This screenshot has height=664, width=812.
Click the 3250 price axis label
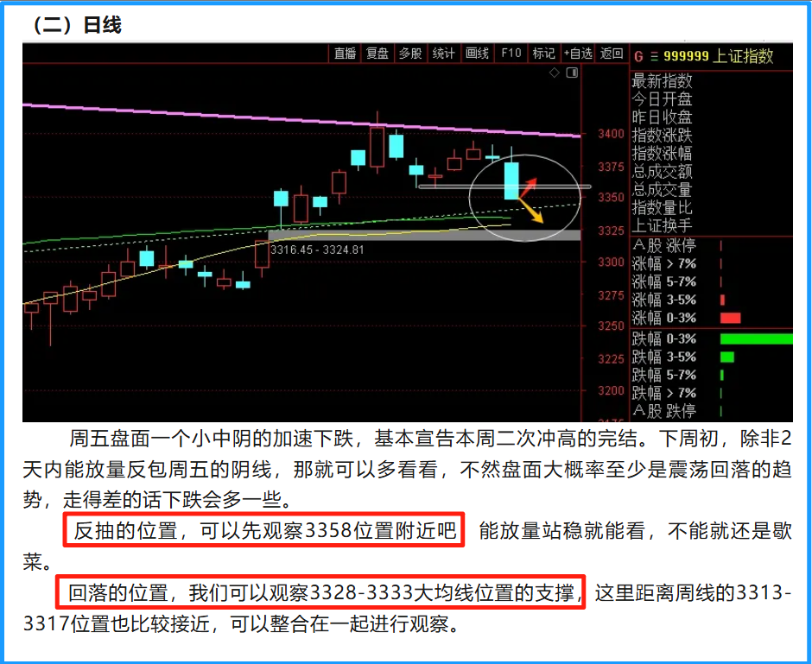pyautogui.click(x=611, y=326)
